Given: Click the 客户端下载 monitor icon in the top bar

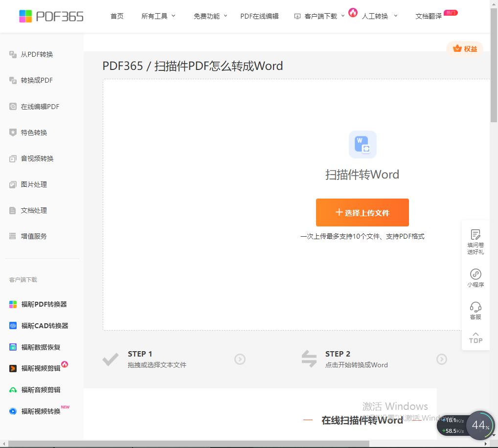Looking at the screenshot, I should point(297,16).
